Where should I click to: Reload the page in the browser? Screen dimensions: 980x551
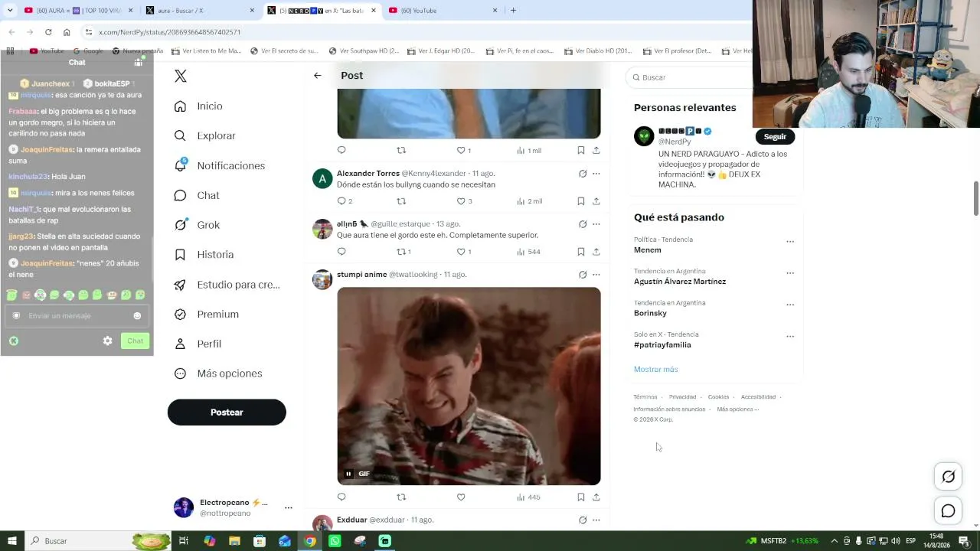[x=48, y=32]
